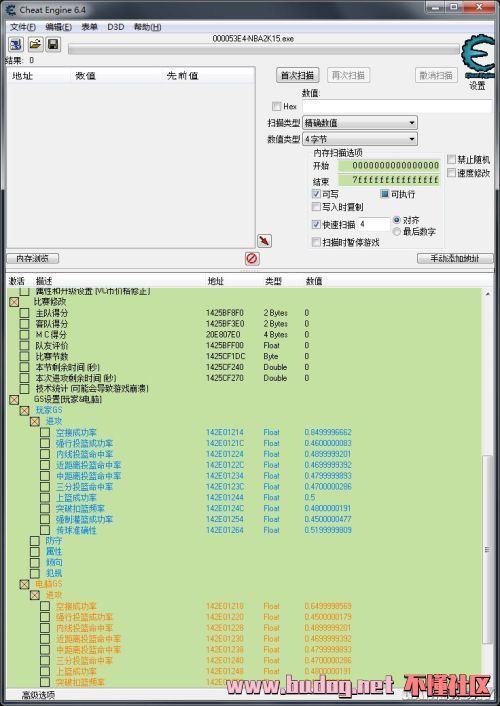Screen dimensions: 500x706
Task: Click the 设置 label under the logo
Action: (x=477, y=86)
